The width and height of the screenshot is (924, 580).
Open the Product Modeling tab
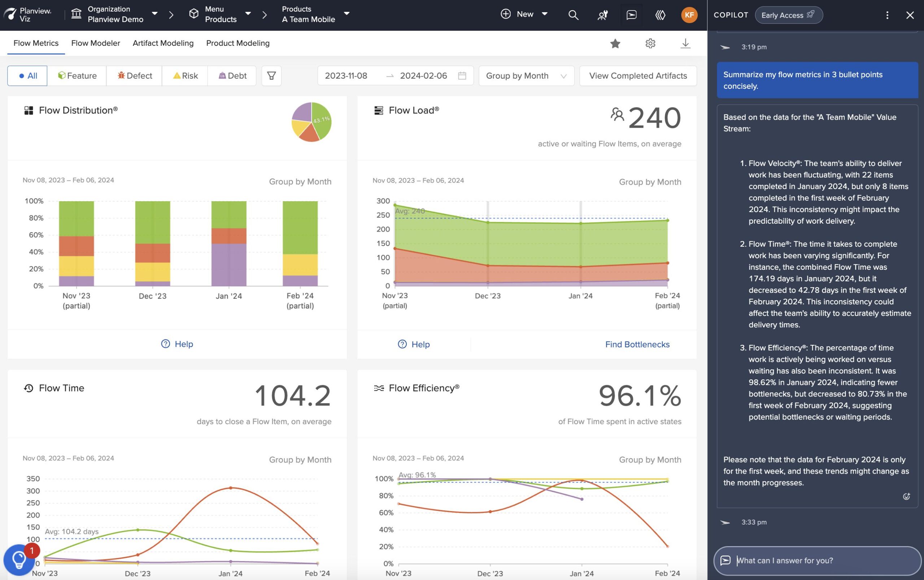click(x=238, y=43)
